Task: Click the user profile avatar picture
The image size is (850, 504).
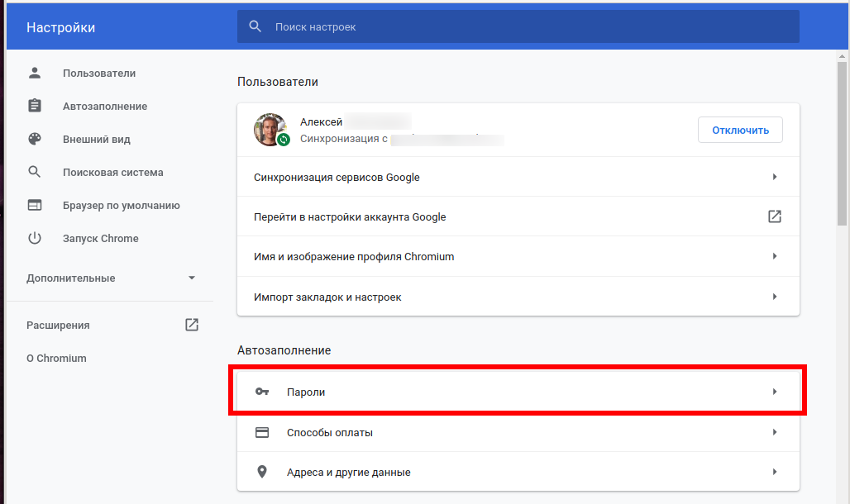Action: pyautogui.click(x=270, y=130)
